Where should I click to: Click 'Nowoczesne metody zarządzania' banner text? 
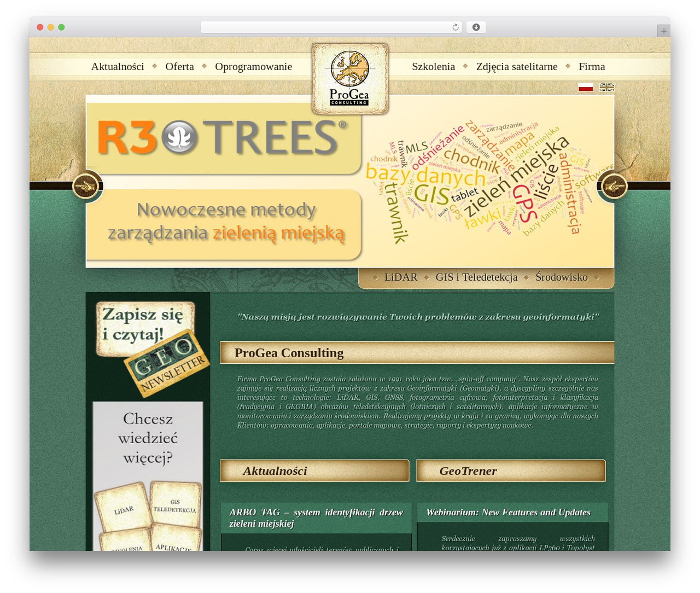pos(226,222)
